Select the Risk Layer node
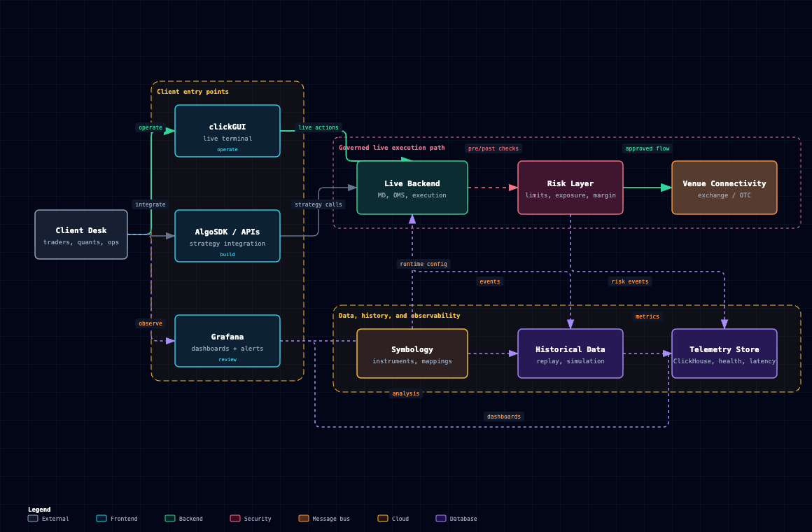The image size is (812, 532). pos(570,188)
